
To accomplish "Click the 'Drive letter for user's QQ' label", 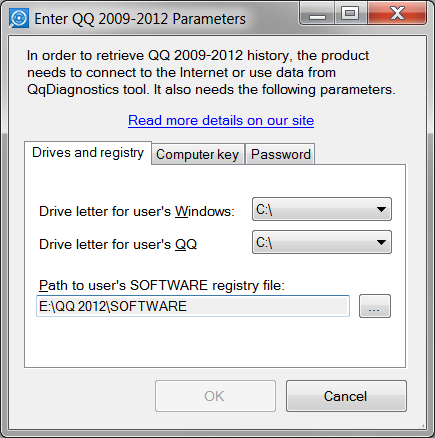I will pyautogui.click(x=118, y=244).
